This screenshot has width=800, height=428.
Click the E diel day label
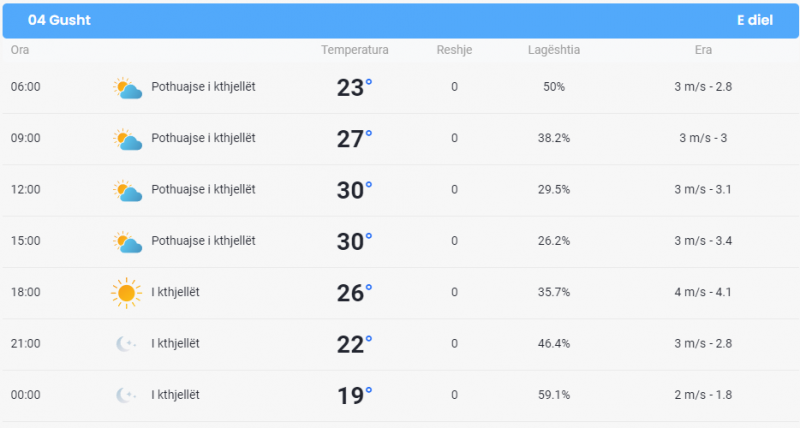[755, 20]
